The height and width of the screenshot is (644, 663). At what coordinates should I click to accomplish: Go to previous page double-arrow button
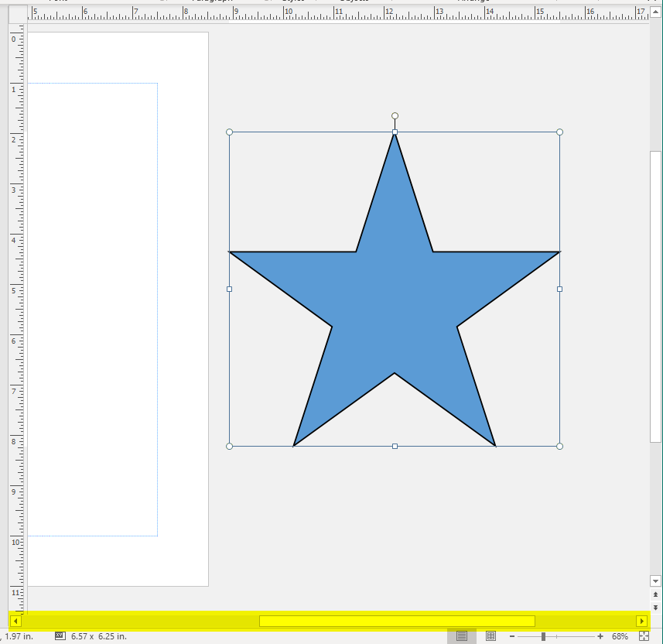pos(656,594)
